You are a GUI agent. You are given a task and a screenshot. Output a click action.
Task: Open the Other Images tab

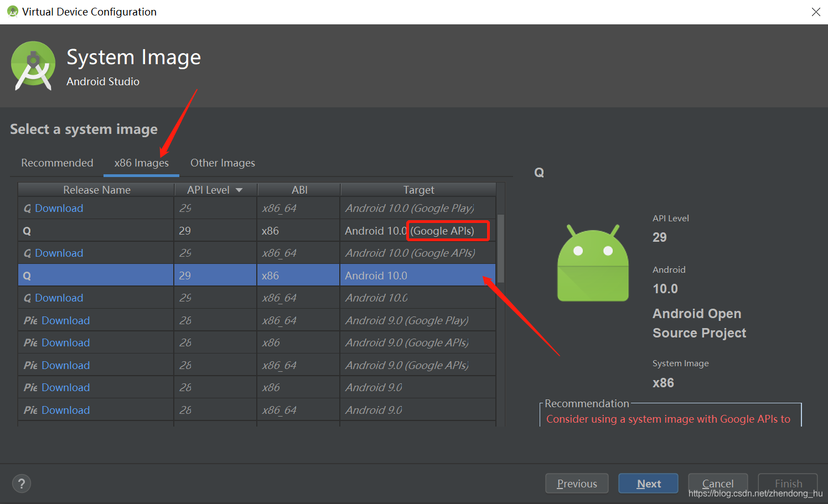[222, 163]
